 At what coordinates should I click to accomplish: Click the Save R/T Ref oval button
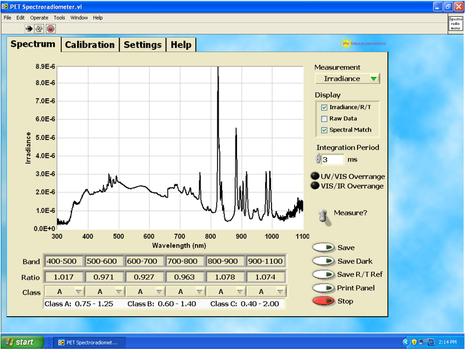(x=323, y=274)
